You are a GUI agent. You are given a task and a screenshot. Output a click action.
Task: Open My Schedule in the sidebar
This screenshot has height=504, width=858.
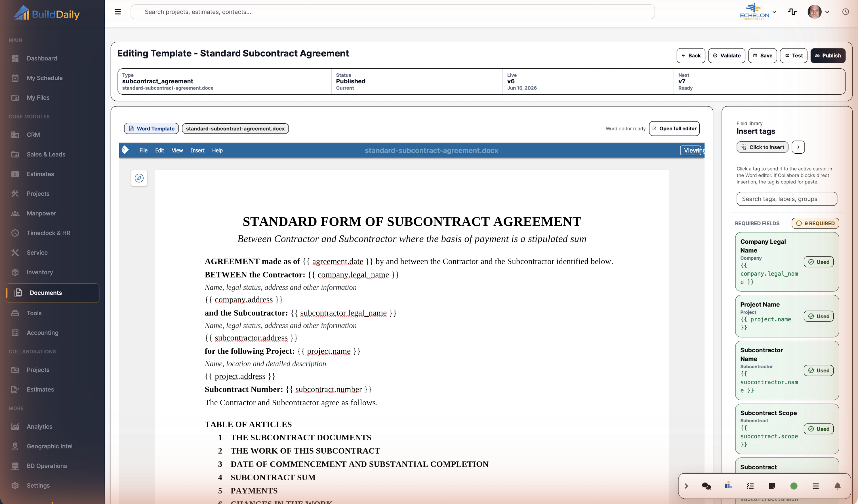52,78
